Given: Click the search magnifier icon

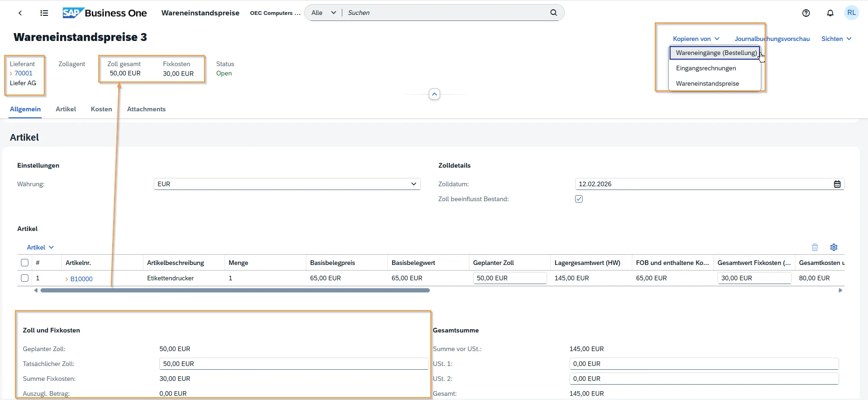Looking at the screenshot, I should (553, 13).
